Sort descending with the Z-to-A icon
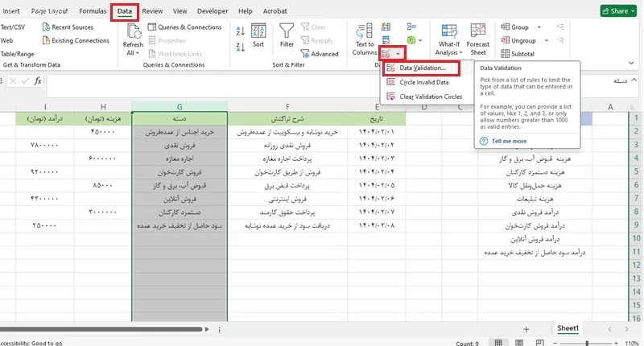Viewport: 644px width, 346px height. click(x=241, y=47)
